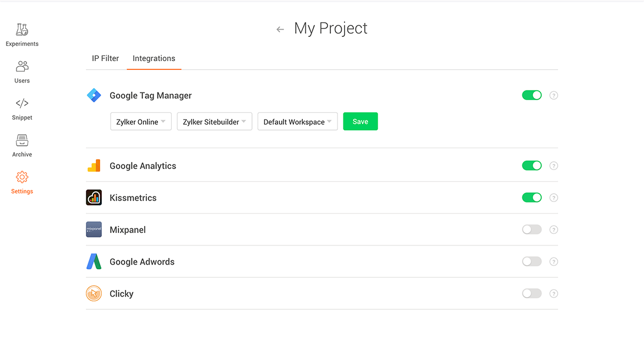Click the Google Analytics logo
This screenshot has height=361, width=644.
pos(94,166)
